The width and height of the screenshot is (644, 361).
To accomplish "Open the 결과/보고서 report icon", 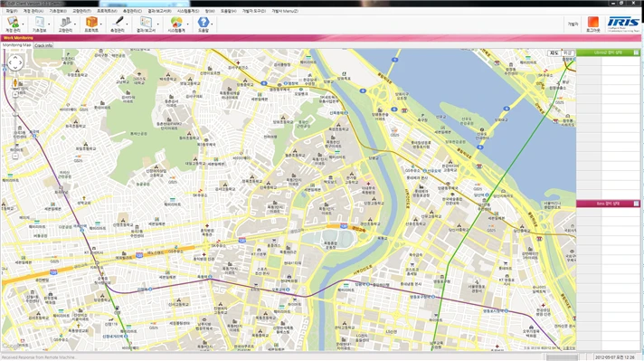I will pos(146,24).
